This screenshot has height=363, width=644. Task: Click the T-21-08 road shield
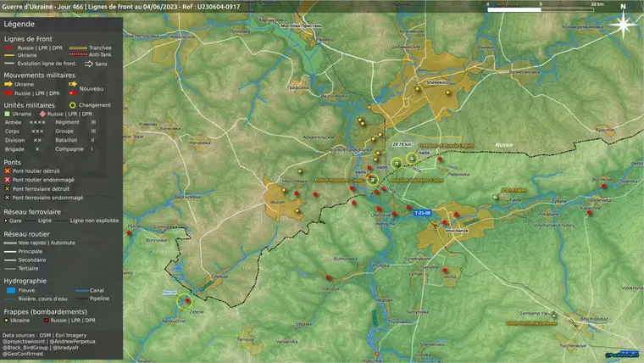pyautogui.click(x=422, y=213)
